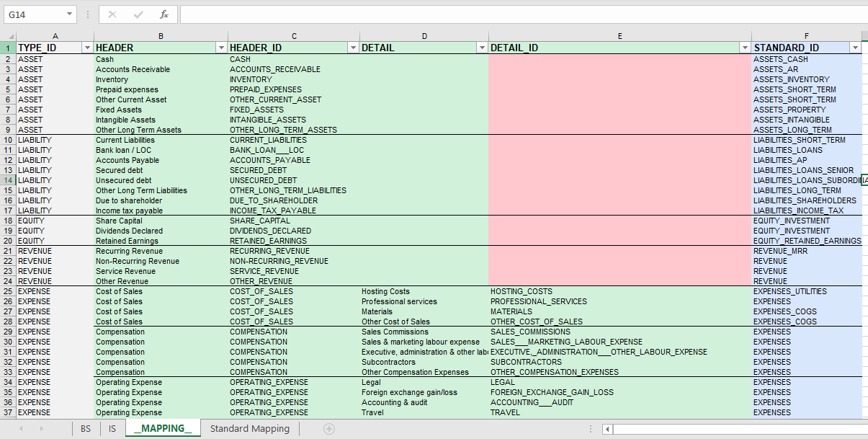Click the ASSETS_PROPERTY cell

tap(807, 110)
